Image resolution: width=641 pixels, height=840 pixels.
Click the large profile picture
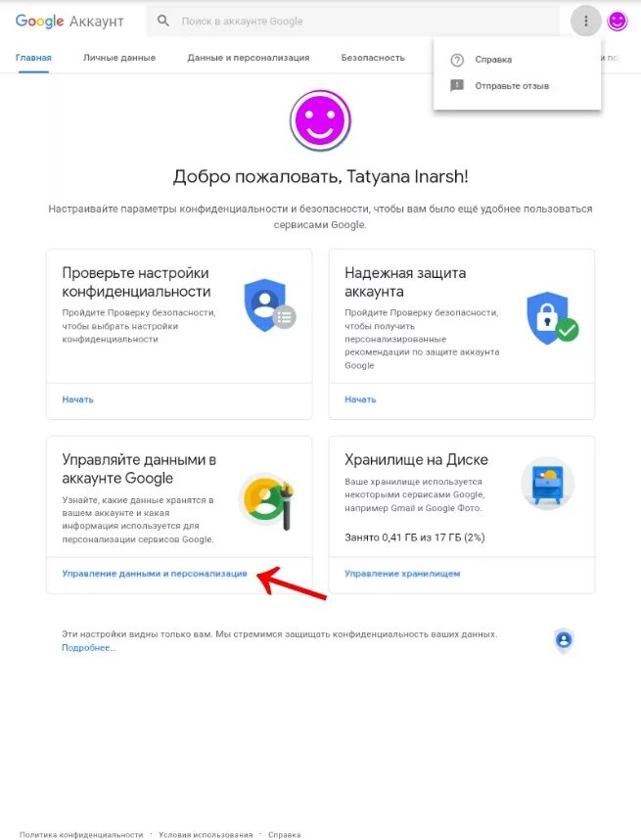point(320,120)
